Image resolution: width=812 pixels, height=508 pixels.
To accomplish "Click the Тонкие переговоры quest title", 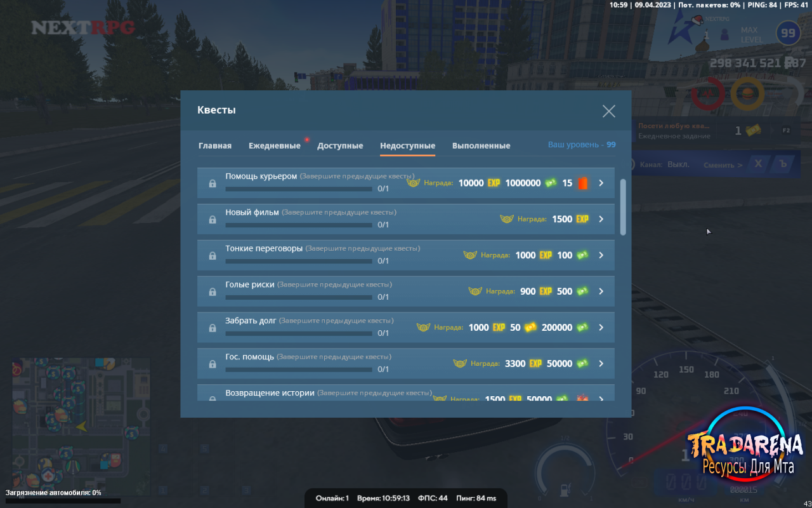I will click(264, 248).
